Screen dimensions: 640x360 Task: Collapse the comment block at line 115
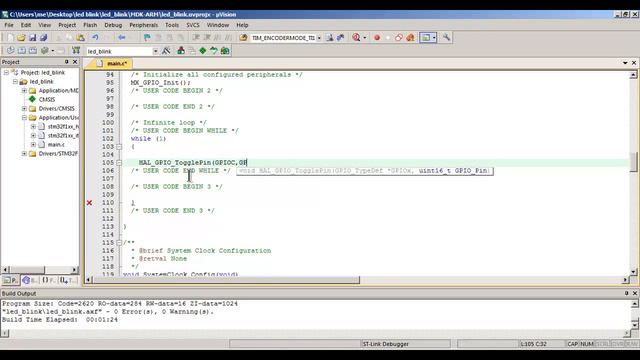pos(119,242)
